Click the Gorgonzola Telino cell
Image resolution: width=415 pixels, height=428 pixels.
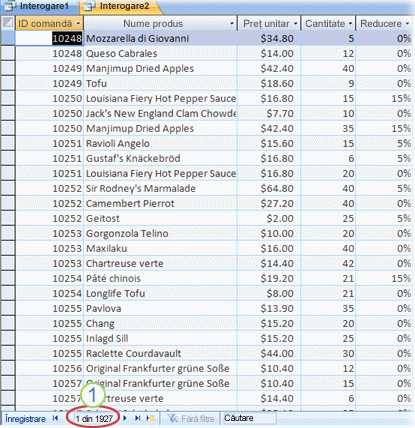(x=160, y=233)
